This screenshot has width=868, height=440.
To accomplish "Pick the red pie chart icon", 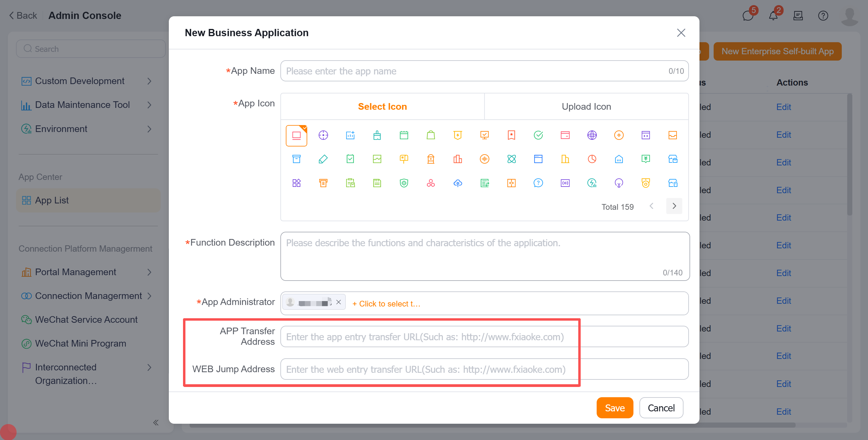I will pos(592,159).
